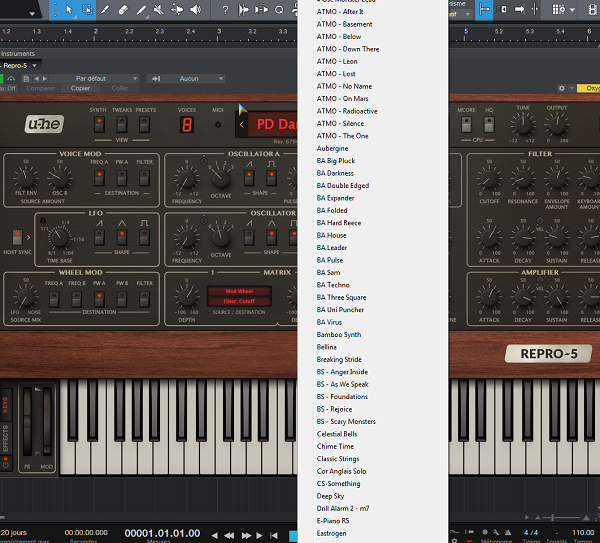Screen dimensions: 600x543
Task: Click the LFO TIME BASE knob
Action: point(60,237)
